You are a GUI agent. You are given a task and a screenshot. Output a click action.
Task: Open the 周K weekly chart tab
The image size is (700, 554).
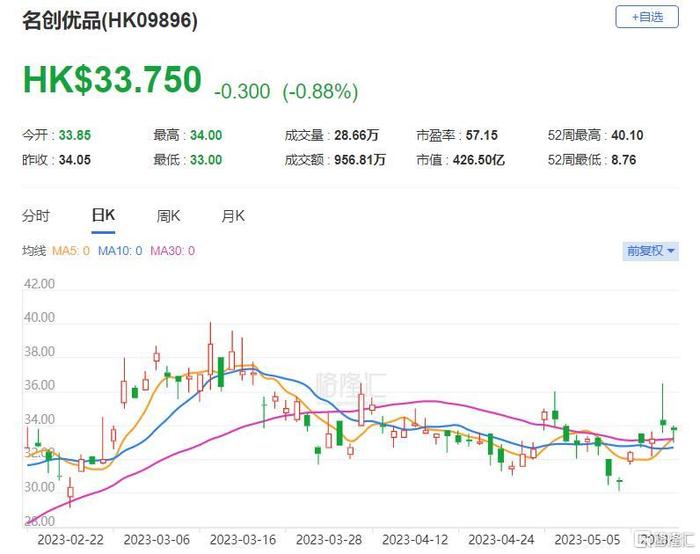[x=168, y=216]
